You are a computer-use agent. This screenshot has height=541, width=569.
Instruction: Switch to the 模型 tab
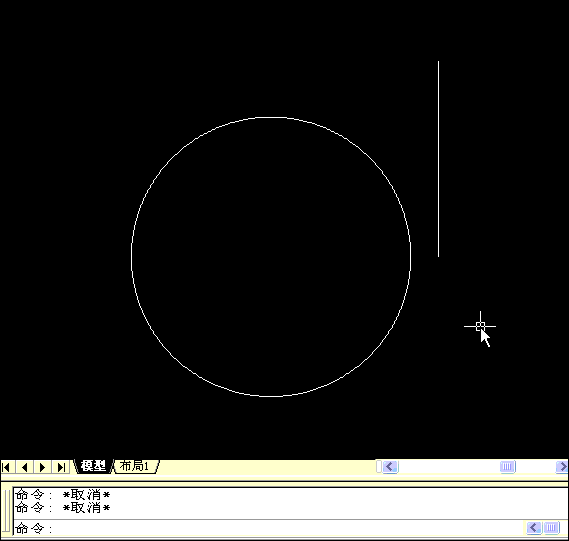(93, 466)
